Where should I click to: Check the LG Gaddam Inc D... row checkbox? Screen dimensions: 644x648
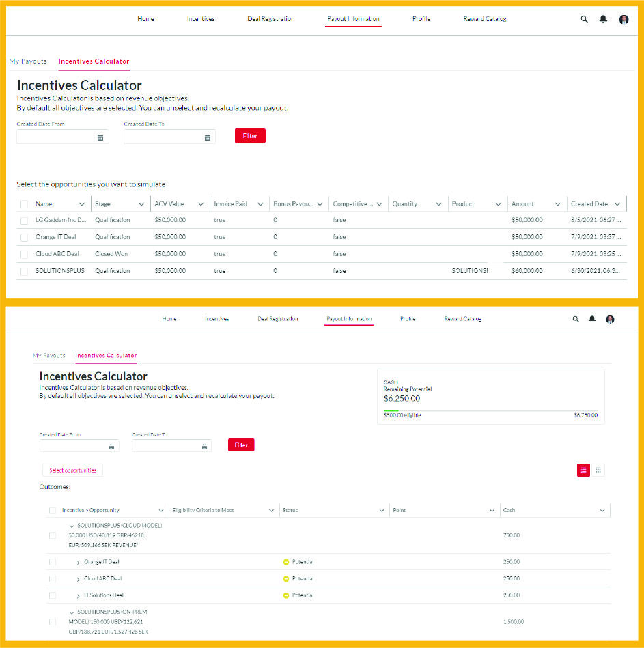25,221
